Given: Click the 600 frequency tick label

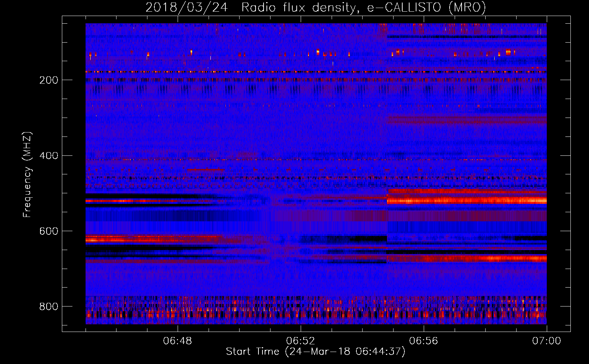Looking at the screenshot, I should 49,232.
